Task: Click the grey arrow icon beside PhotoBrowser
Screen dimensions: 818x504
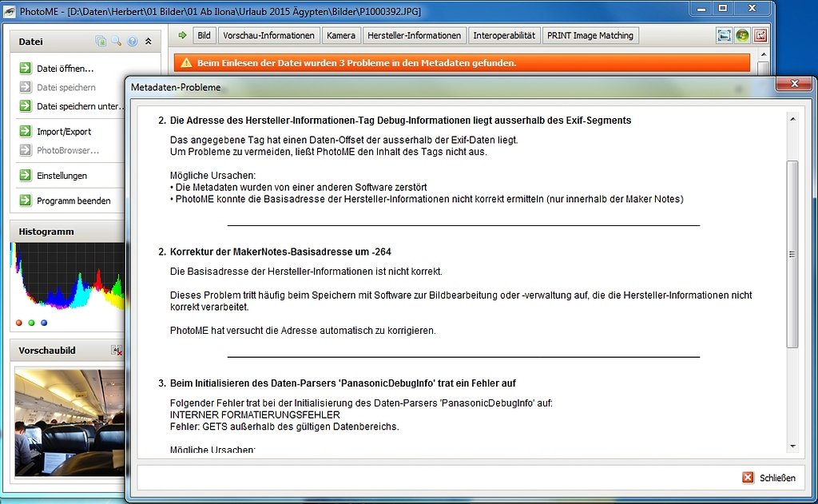Action: pos(25,149)
